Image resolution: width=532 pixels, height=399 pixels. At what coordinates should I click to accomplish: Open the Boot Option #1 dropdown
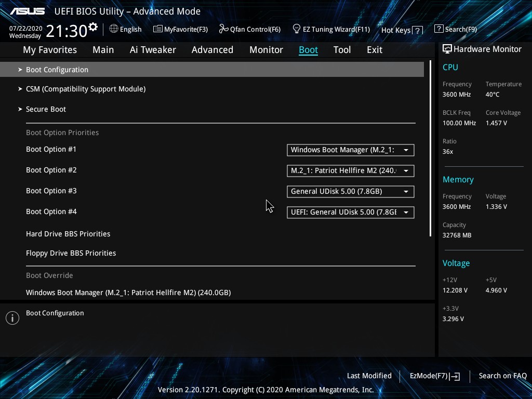350,150
